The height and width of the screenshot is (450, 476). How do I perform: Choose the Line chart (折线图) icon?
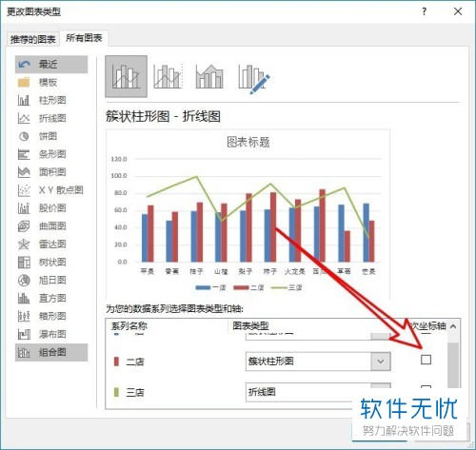coord(24,118)
